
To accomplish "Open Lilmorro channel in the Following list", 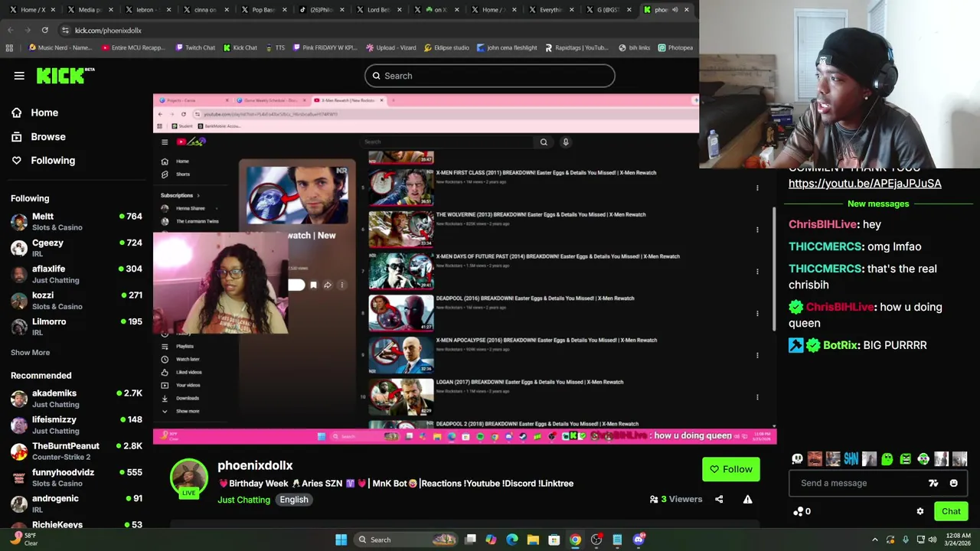I will tap(77, 327).
